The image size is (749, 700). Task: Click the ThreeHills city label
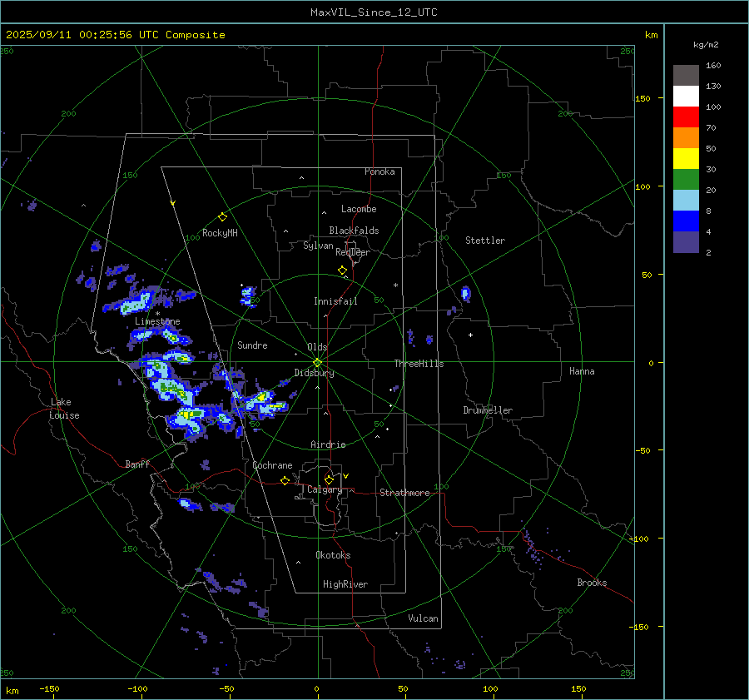(x=419, y=364)
